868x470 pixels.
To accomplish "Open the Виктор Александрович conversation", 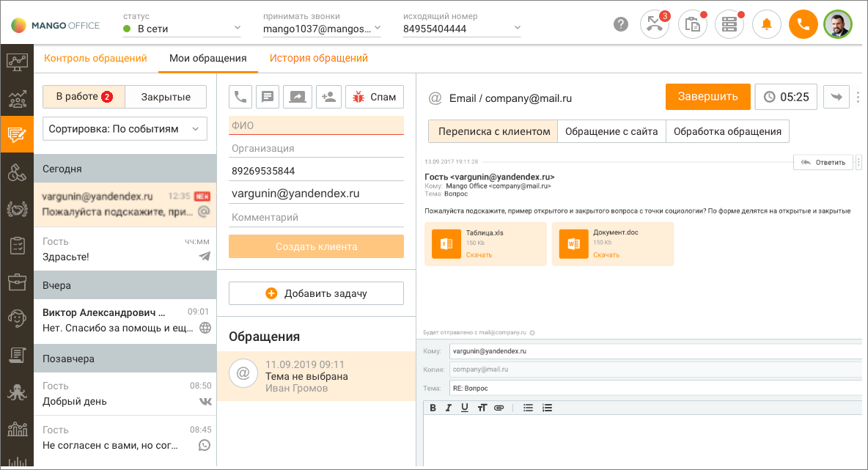I will tap(125, 320).
